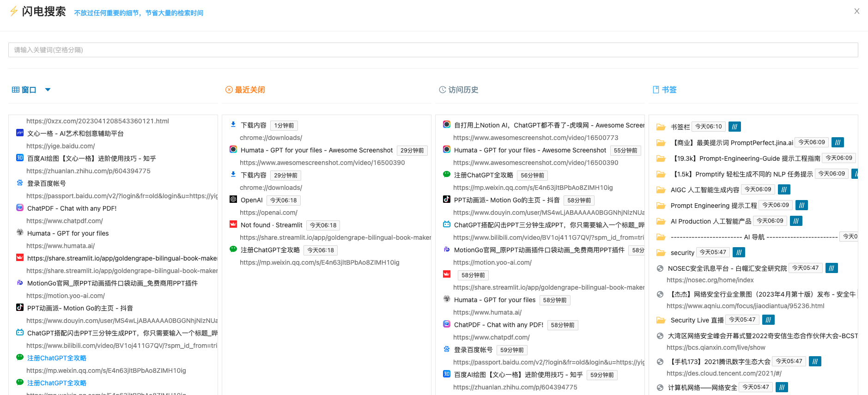The image size is (868, 395).
Task: Open NOSEC安全讯息平台 - 白帽汇安全研究院 bookmark
Action: click(727, 268)
